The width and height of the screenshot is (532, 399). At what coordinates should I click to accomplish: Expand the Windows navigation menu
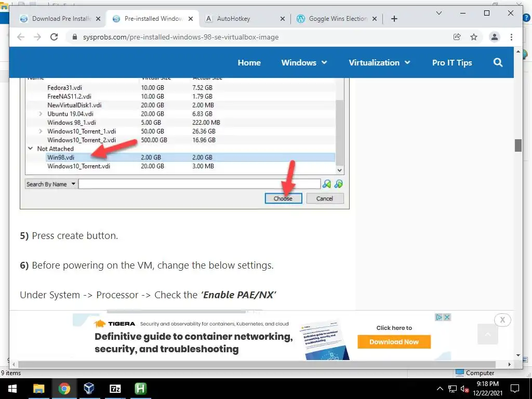[304, 62]
